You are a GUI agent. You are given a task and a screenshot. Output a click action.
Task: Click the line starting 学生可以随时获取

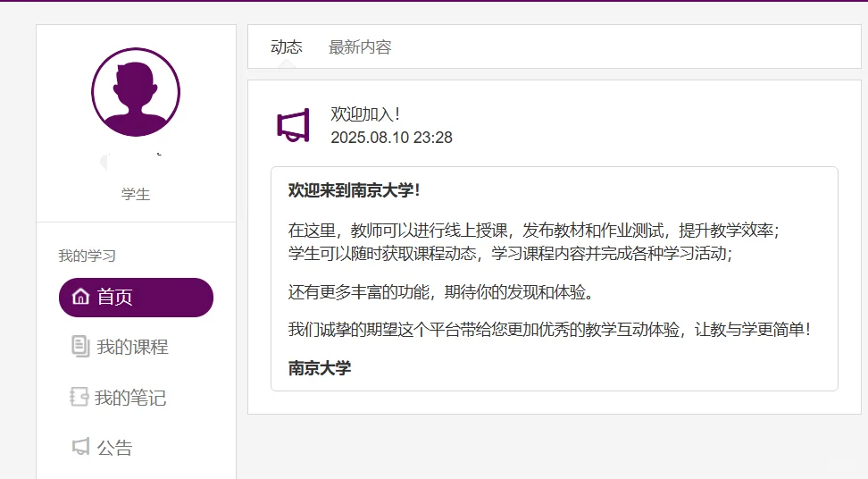click(510, 253)
